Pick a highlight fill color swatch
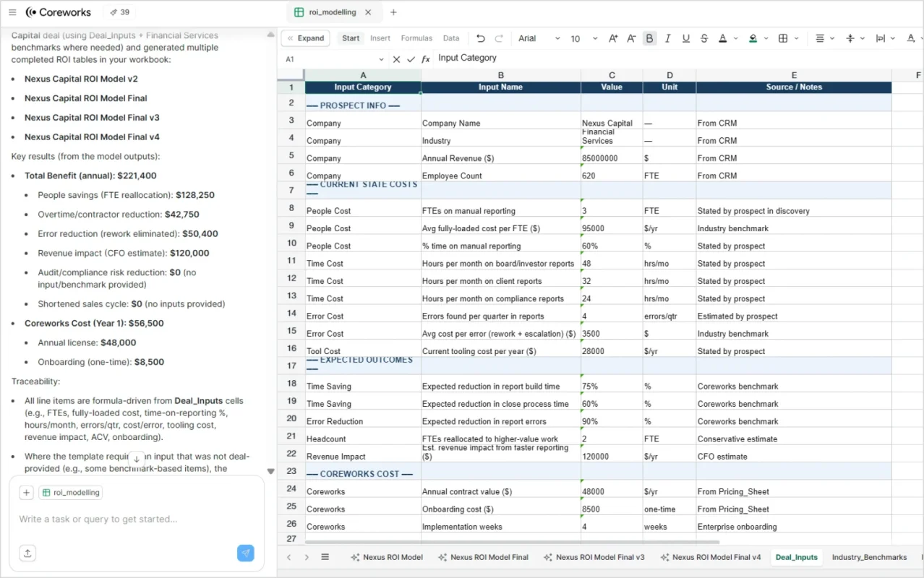Image resolution: width=924 pixels, height=578 pixels. pos(752,38)
